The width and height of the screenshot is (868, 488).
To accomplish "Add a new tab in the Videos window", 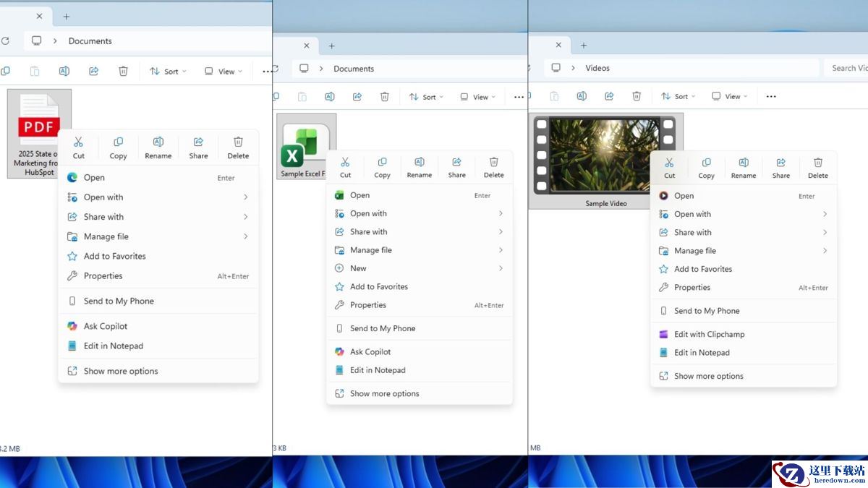I will [584, 45].
